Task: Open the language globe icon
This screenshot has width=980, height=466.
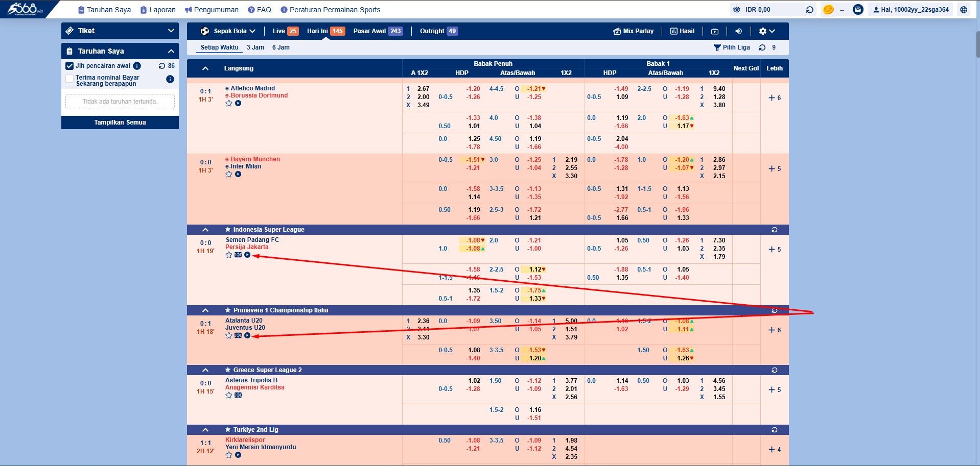Action: click(964, 10)
